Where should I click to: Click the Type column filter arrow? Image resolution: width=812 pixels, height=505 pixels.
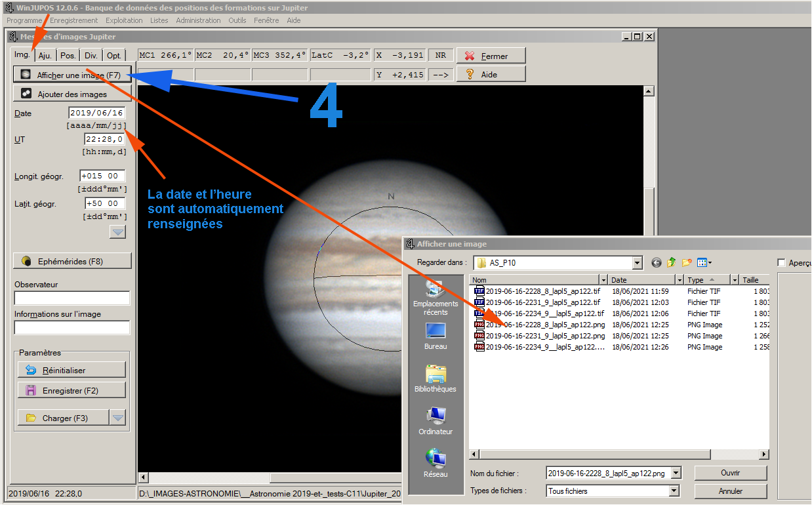coord(735,280)
